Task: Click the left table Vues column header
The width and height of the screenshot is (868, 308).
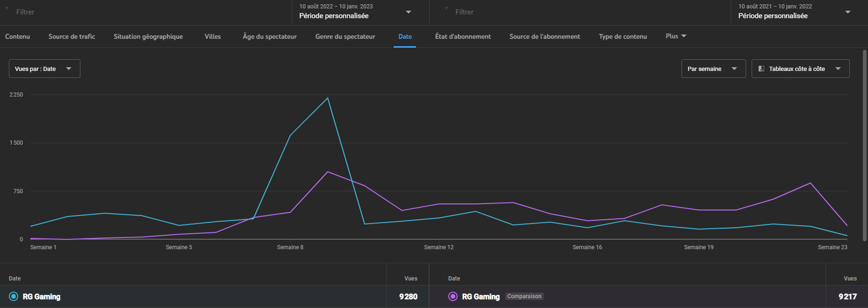Action: [x=411, y=279]
